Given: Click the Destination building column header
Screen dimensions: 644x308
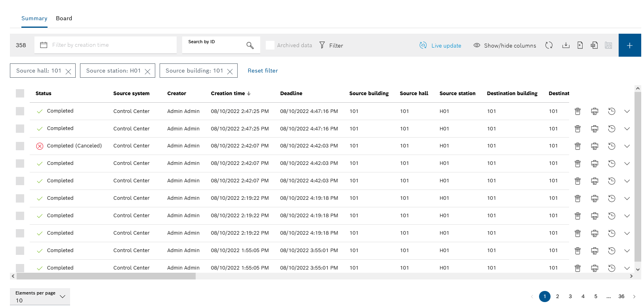Looking at the screenshot, I should tap(512, 94).
